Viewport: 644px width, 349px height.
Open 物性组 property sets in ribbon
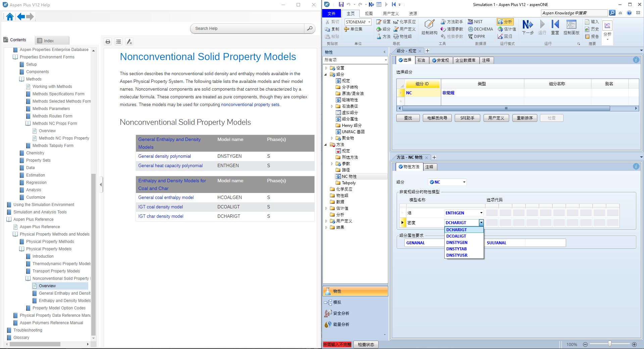pos(403,37)
